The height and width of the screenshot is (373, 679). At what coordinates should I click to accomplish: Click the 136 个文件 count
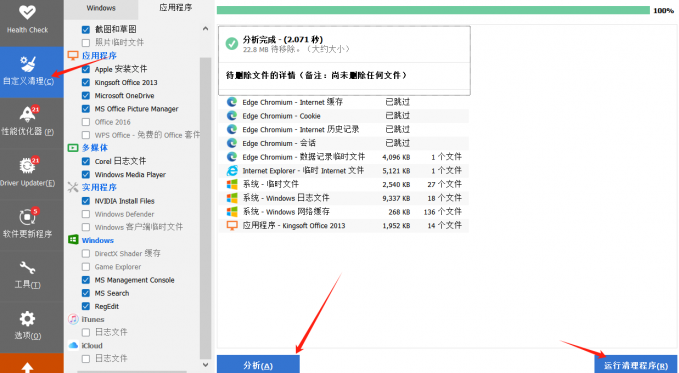[443, 212]
